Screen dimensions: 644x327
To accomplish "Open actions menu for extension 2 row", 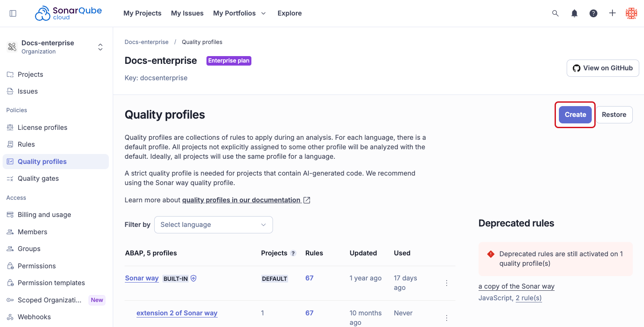I will pyautogui.click(x=447, y=318).
